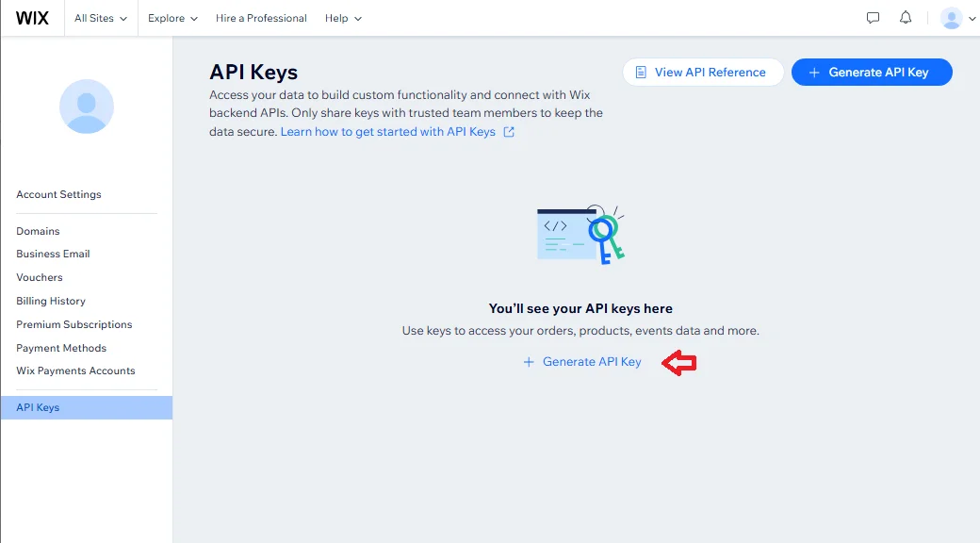
Task: Click the red arrow pointing at Generate API Key
Action: [x=679, y=362]
